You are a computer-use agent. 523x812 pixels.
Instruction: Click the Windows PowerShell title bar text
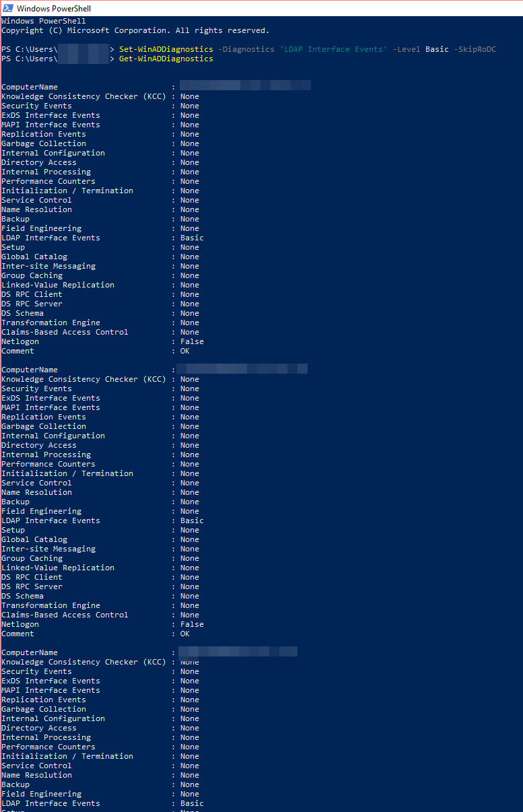(x=55, y=7)
